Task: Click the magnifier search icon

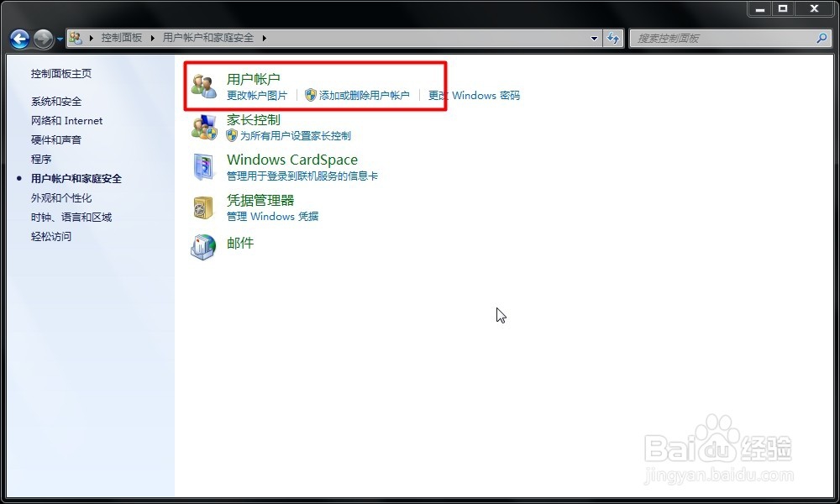Action: [x=822, y=38]
